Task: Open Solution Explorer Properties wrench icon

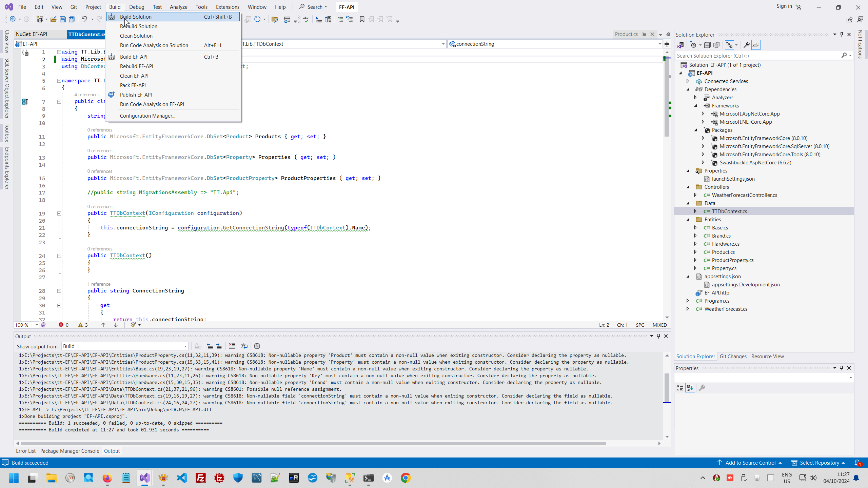Action: 746,45
